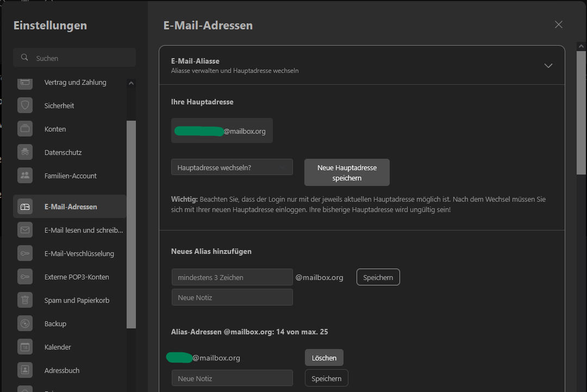This screenshot has width=587, height=392.
Task: Open Konten via its briefcase icon
Action: click(25, 129)
